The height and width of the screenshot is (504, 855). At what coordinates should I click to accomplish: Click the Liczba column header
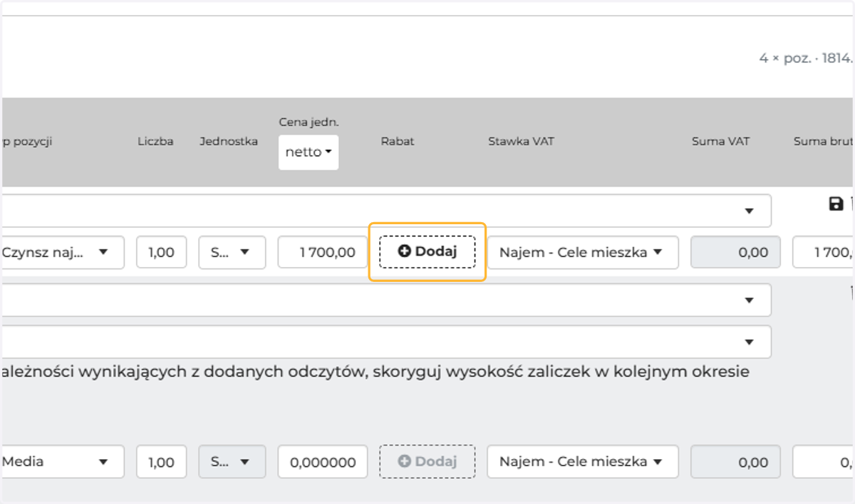155,141
